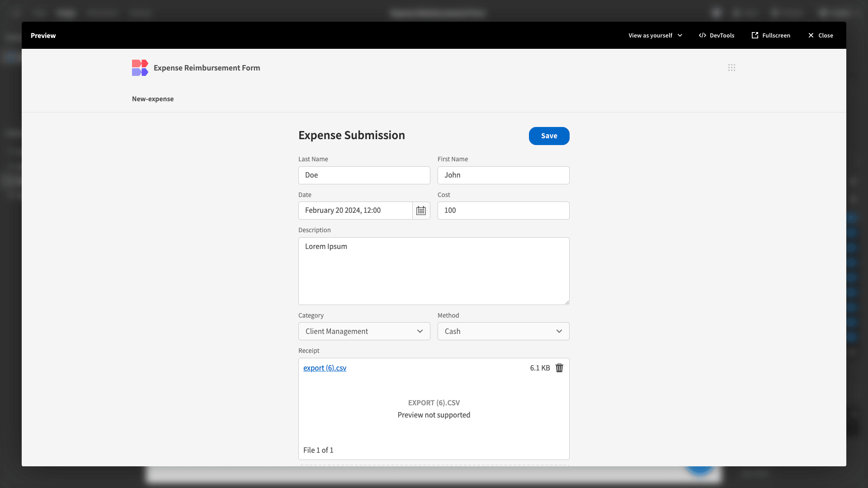This screenshot has height=488, width=868.
Task: Open the Category dropdown showing Client Management
Action: [364, 331]
